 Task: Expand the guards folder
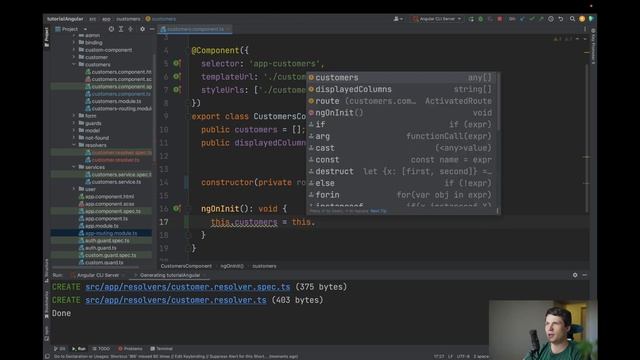pos(74,123)
